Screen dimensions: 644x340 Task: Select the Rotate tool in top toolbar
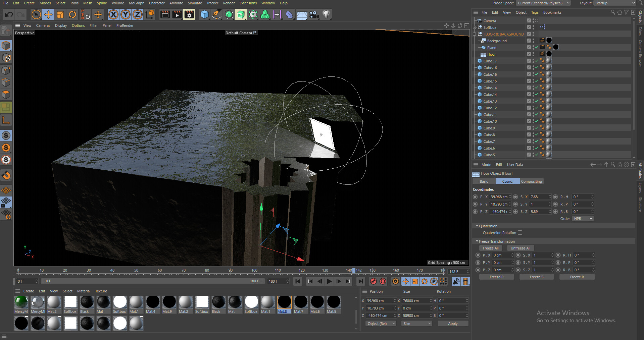[72, 14]
